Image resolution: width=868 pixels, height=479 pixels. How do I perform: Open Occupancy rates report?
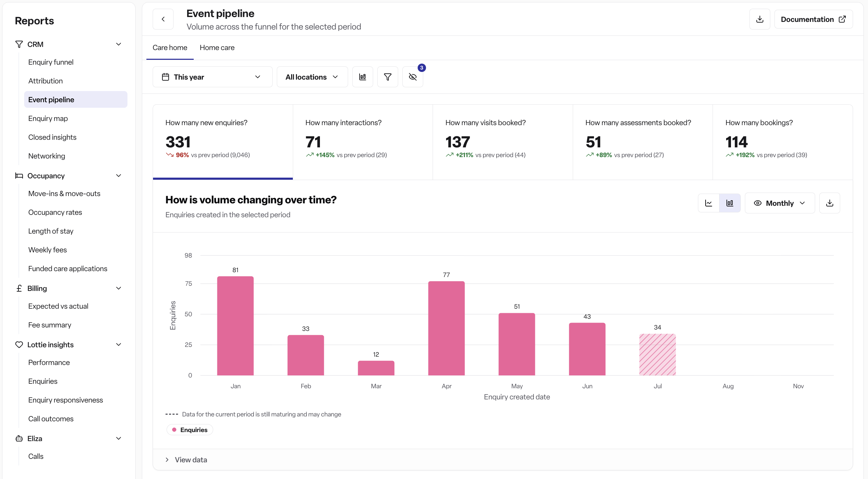tap(76, 212)
